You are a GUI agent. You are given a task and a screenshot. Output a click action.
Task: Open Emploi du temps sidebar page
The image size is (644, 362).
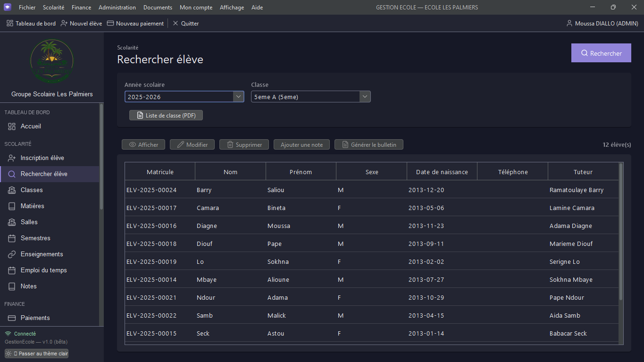point(50,270)
